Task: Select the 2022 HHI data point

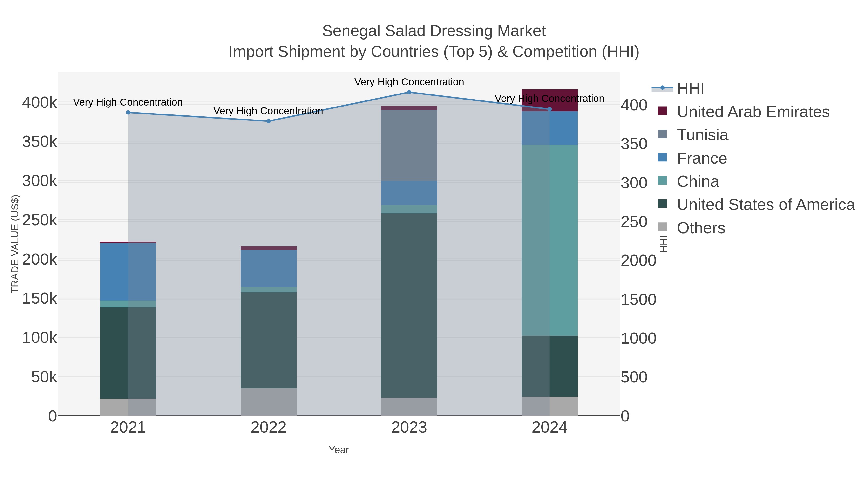Action: point(269,121)
